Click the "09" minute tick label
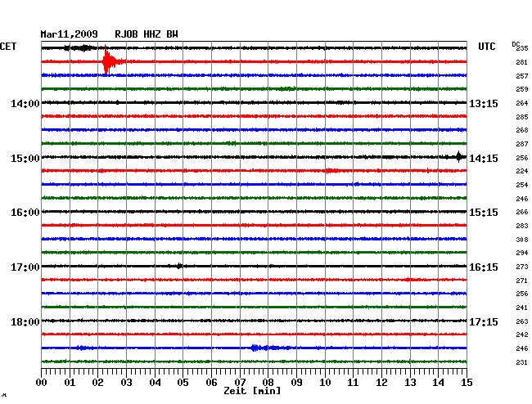 pos(296,383)
